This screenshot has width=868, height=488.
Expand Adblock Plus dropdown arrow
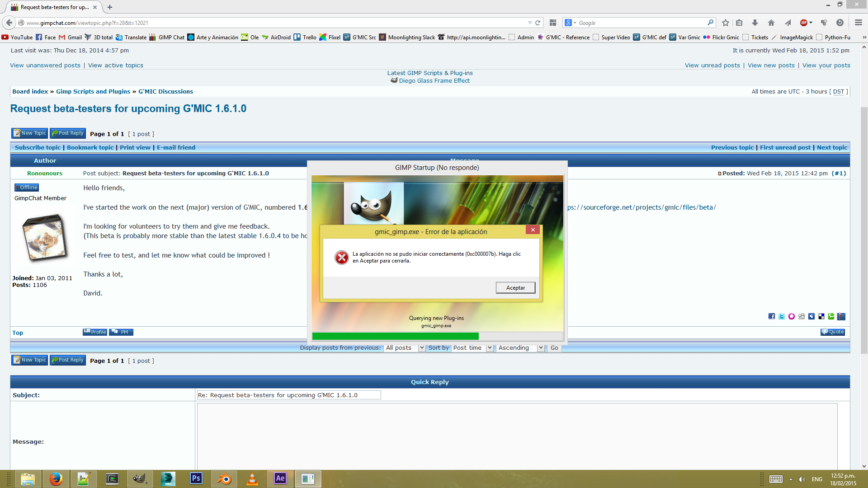(x=811, y=23)
